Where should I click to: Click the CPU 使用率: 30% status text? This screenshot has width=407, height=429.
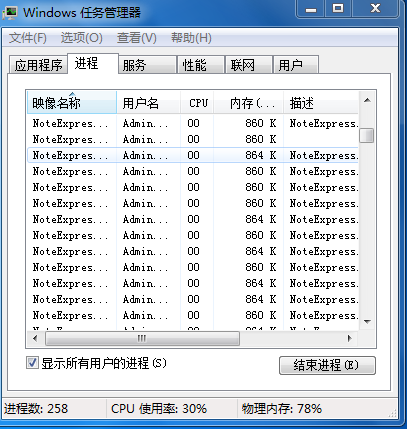[x=159, y=408]
